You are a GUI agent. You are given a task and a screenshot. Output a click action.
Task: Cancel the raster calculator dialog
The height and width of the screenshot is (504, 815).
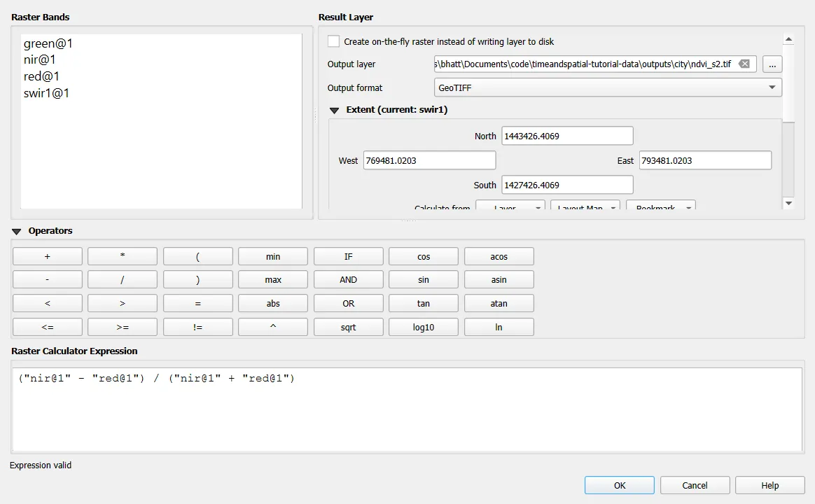coord(695,485)
